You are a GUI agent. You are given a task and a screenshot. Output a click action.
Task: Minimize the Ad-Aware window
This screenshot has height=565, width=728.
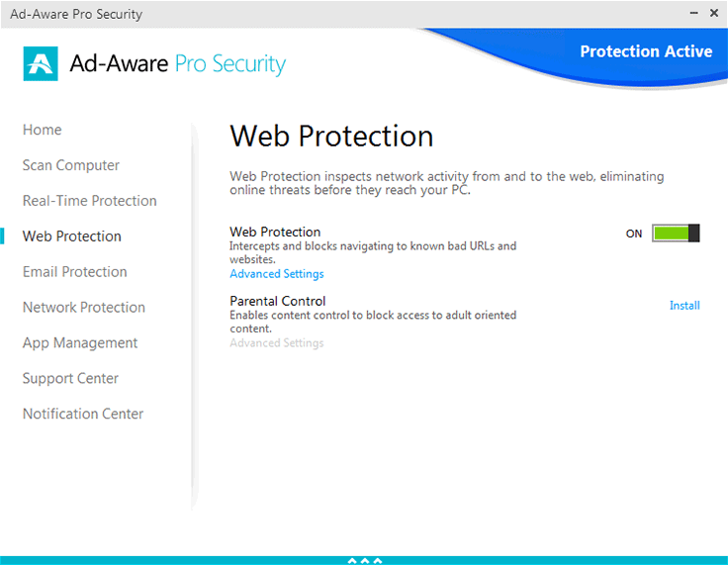[692, 13]
